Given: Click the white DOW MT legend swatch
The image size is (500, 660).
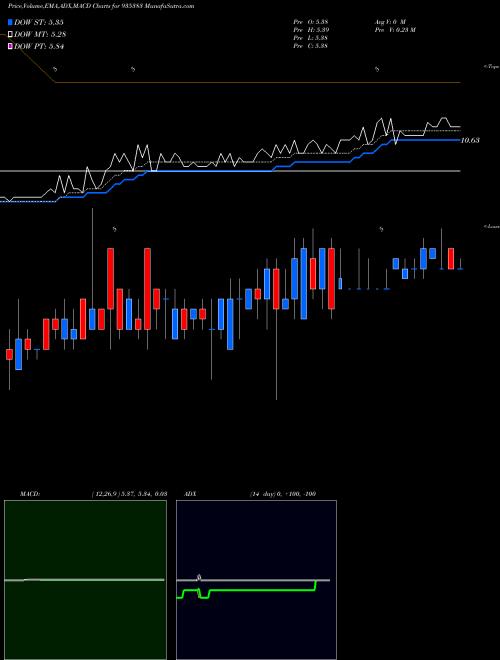Looking at the screenshot, I should [11, 35].
